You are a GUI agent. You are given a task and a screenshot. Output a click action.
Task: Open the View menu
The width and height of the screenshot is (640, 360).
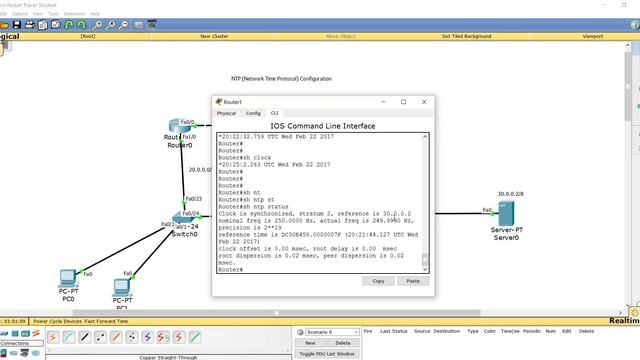coord(38,14)
